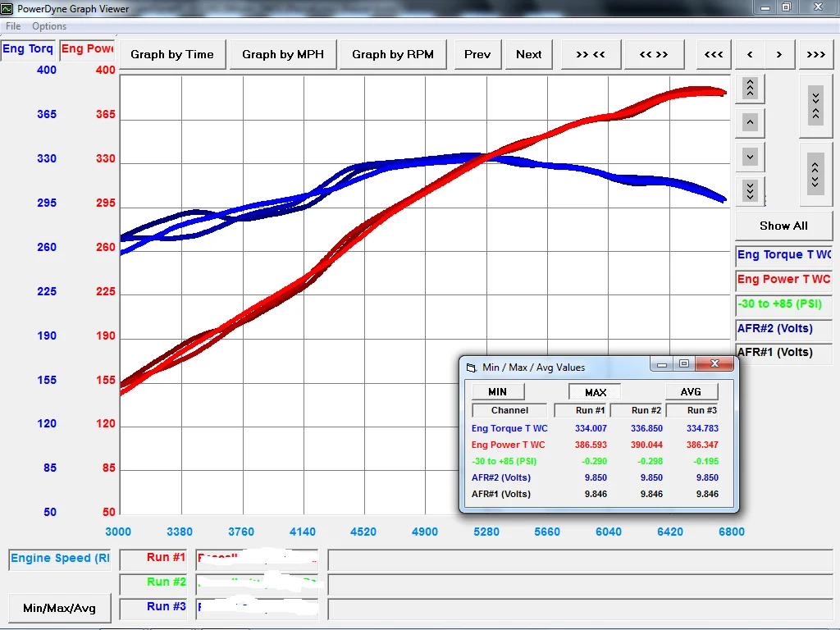Viewport: 840px width, 630px height.
Task: Switch to Graph by MPH
Action: tap(283, 54)
